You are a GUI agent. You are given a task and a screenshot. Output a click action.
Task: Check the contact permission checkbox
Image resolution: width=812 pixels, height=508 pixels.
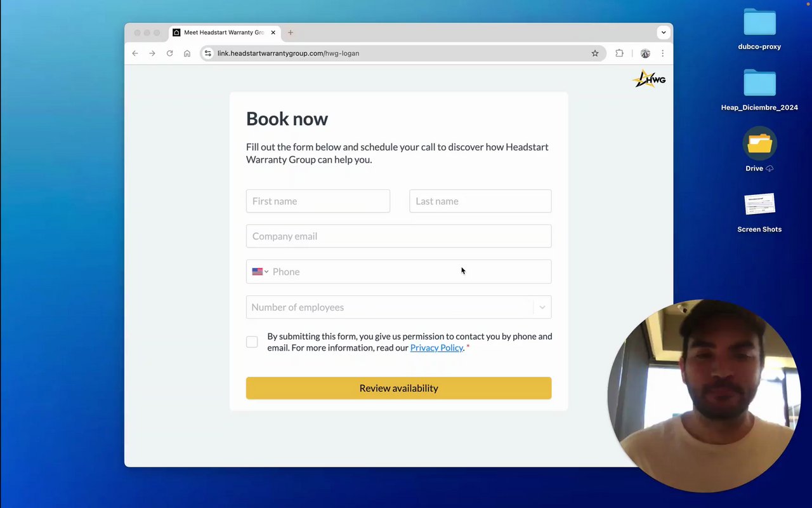click(252, 342)
